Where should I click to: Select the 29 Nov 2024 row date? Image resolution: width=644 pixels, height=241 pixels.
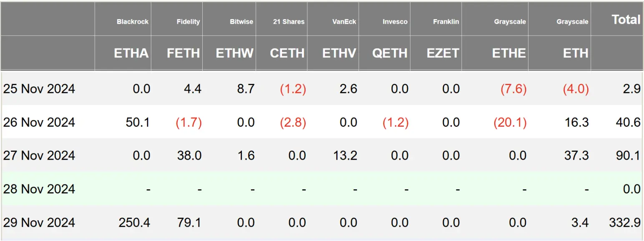pos(39,222)
